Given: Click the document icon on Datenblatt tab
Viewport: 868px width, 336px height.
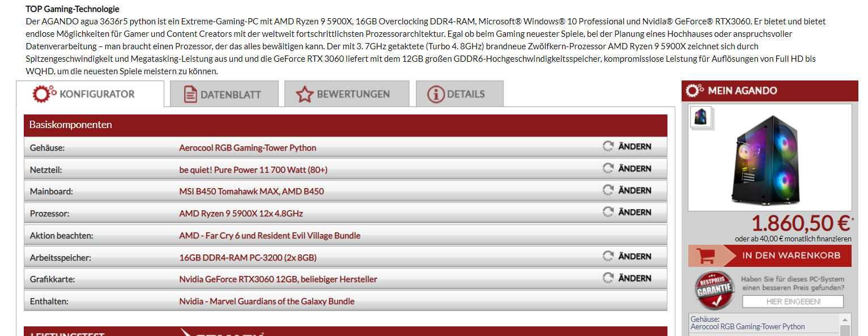Looking at the screenshot, I should coord(190,94).
